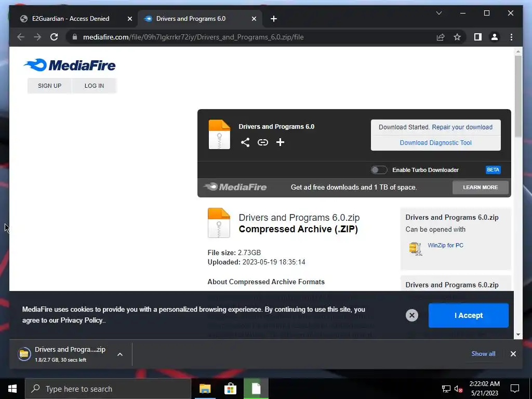This screenshot has height=399, width=532.
Task: Open the Windows Start menu
Action: (12, 389)
